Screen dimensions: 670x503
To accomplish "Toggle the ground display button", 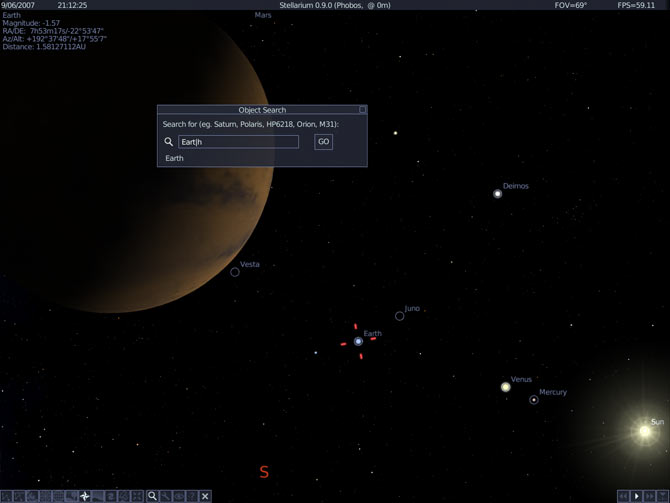I will click(72, 496).
